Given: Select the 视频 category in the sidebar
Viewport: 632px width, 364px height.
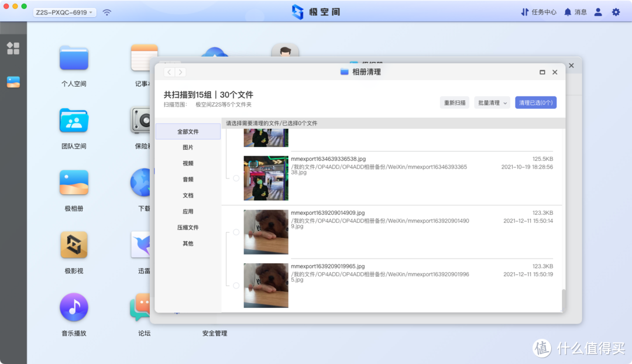Looking at the screenshot, I should 187,163.
